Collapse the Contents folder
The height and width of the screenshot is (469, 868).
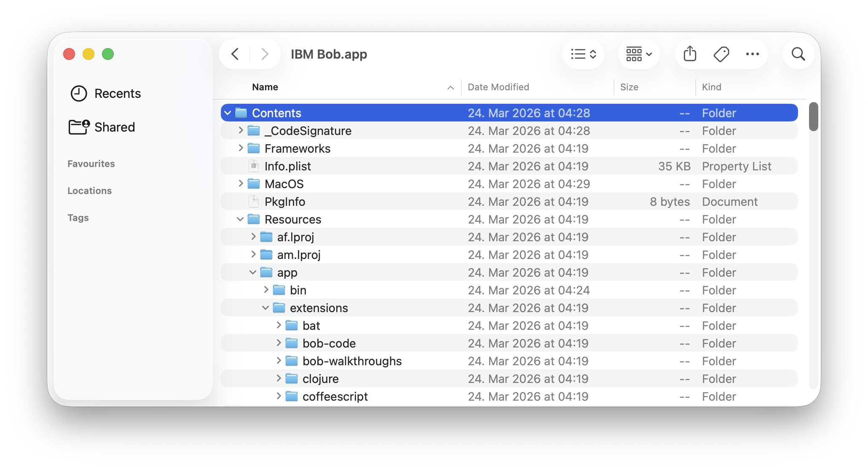(227, 113)
